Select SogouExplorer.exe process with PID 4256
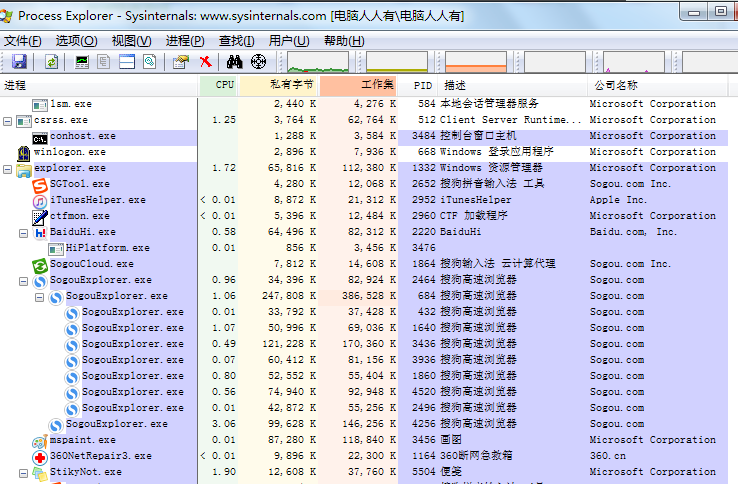The height and width of the screenshot is (484, 738). pyautogui.click(x=364, y=424)
